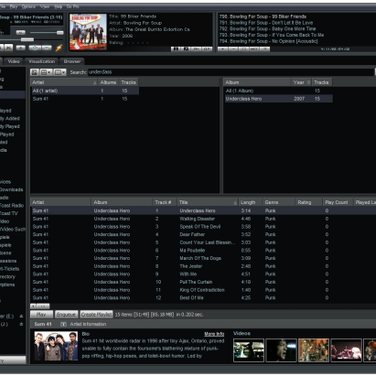
Task: Click the Genre column header
Action: coord(279,202)
